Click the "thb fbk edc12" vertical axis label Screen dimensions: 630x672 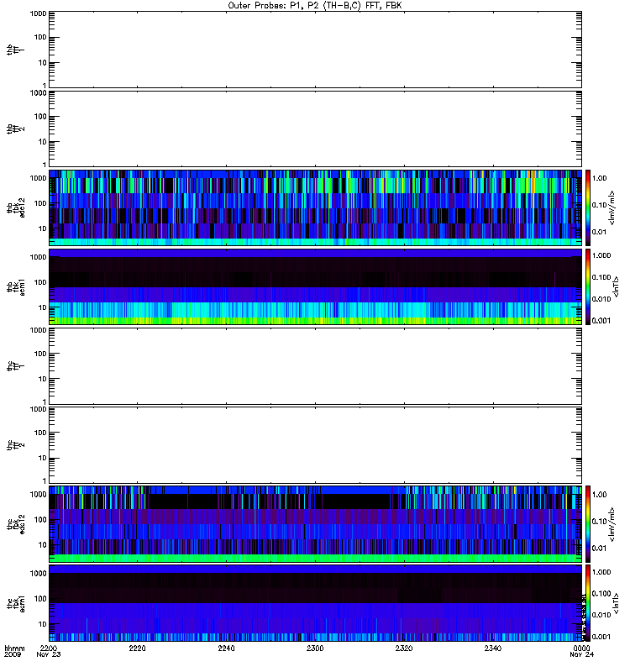pyautogui.click(x=15, y=207)
